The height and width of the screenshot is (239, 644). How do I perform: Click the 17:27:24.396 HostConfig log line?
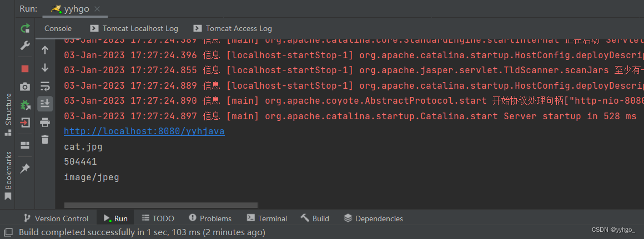(354, 55)
